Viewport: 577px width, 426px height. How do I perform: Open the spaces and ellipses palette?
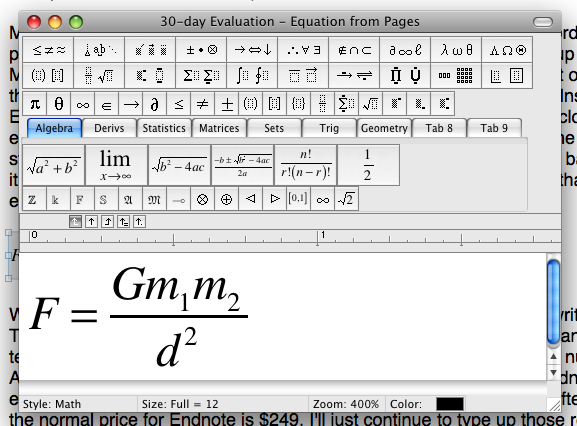99,50
